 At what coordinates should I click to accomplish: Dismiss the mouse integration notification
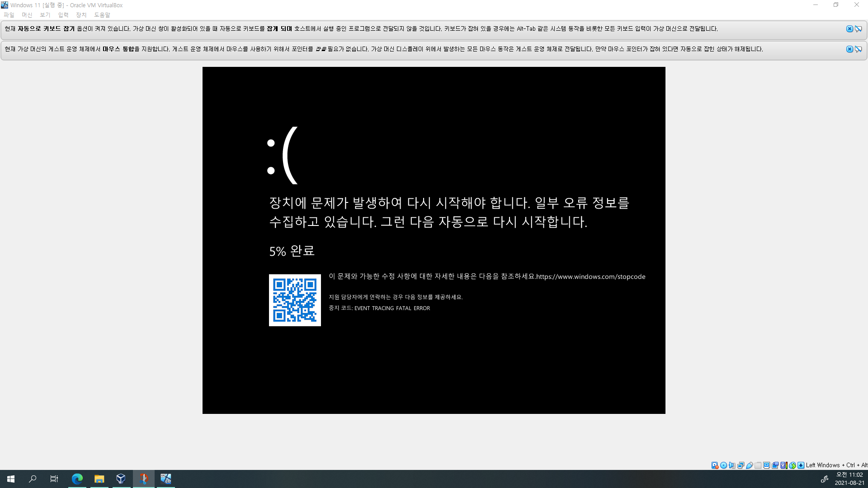[x=849, y=49]
